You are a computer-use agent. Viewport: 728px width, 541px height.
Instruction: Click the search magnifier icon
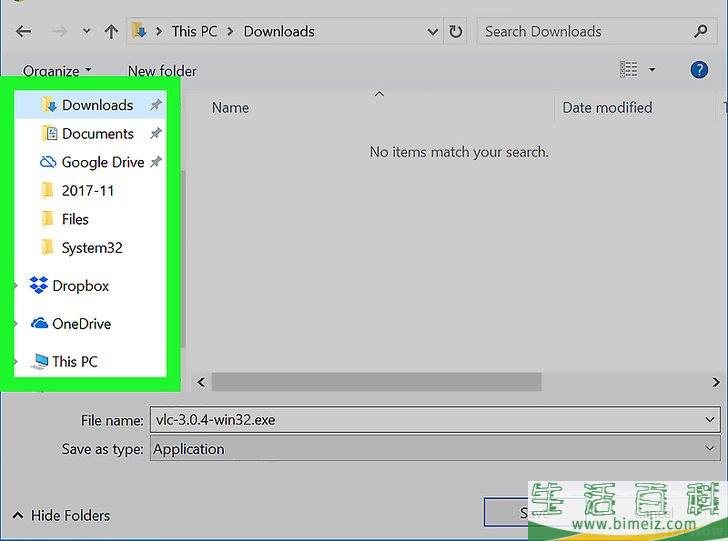pos(700,32)
